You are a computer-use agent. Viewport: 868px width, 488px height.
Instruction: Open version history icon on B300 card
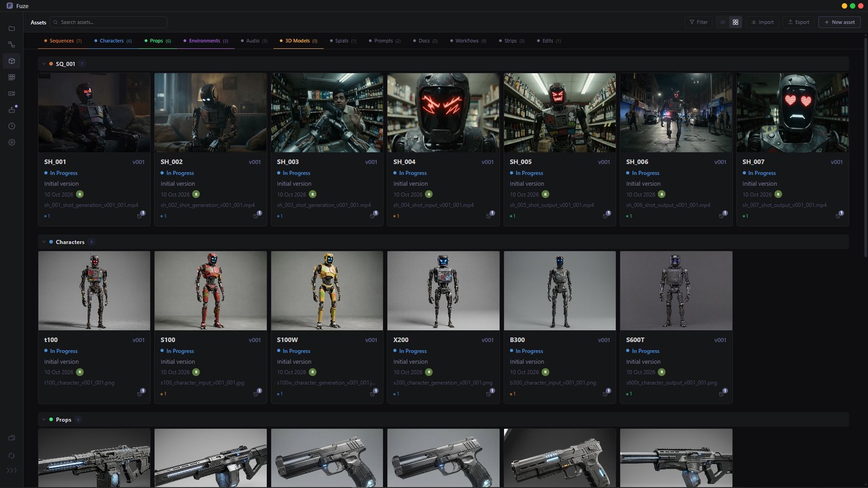[x=606, y=393]
